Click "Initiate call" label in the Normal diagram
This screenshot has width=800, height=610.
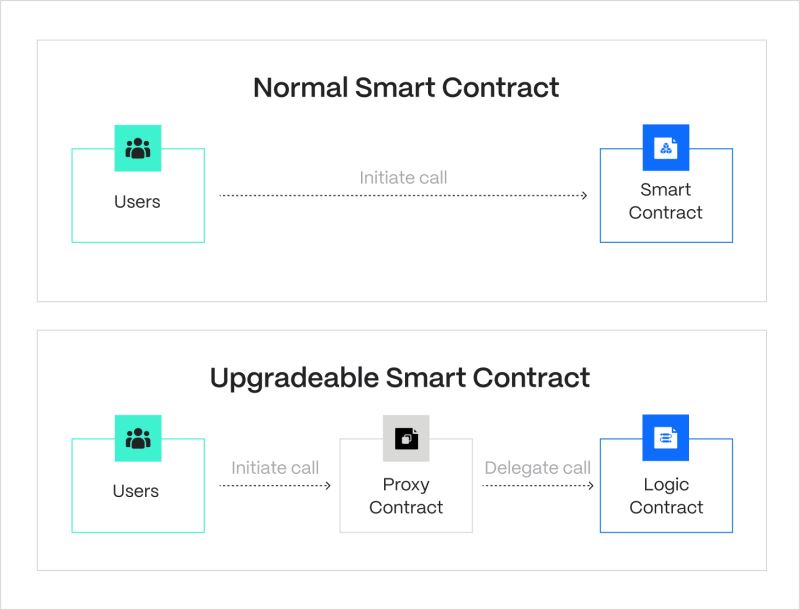point(403,178)
